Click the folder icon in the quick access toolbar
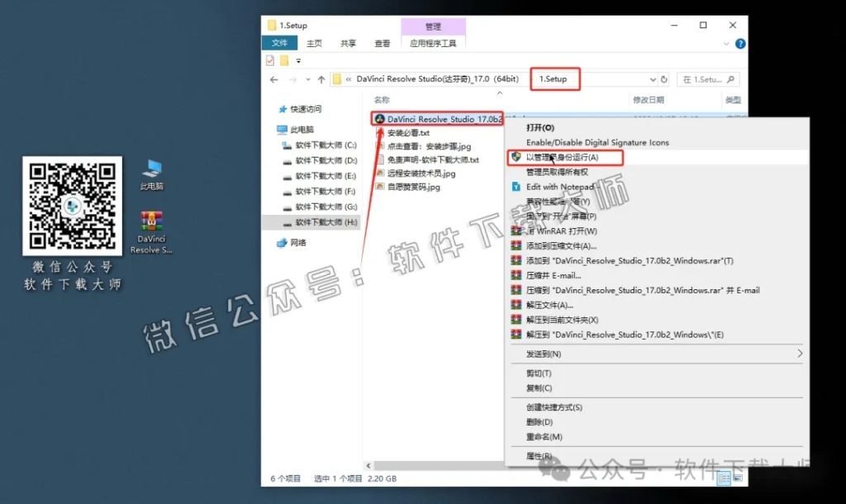846x504 pixels. [284, 60]
